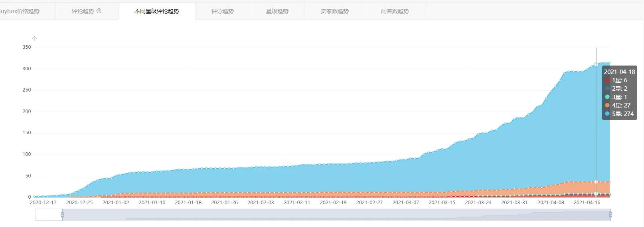
Task: Click the 350 y-axis label
Action: [x=27, y=47]
